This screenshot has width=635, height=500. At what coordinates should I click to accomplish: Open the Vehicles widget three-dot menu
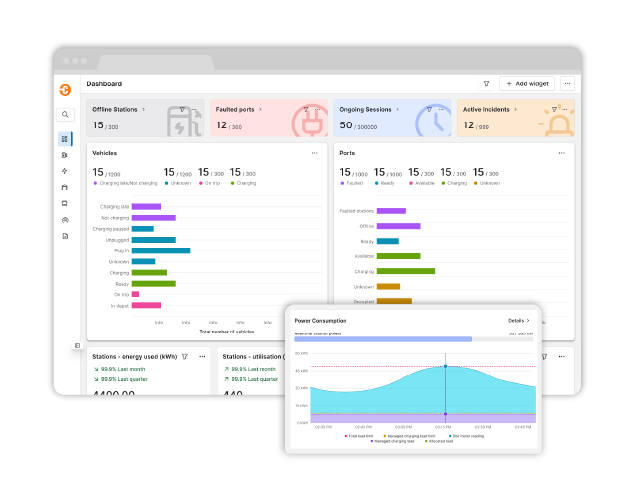pyautogui.click(x=314, y=153)
